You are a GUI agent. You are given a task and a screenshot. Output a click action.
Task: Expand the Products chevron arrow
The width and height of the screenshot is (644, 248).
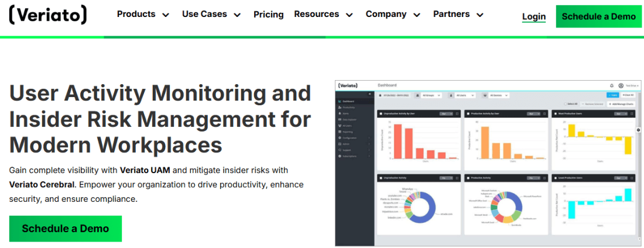click(166, 15)
